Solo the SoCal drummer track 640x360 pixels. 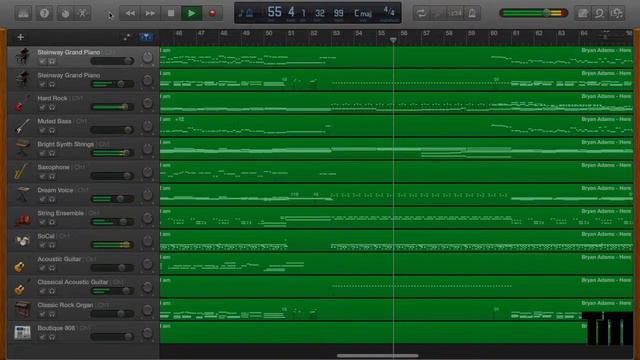52,245
